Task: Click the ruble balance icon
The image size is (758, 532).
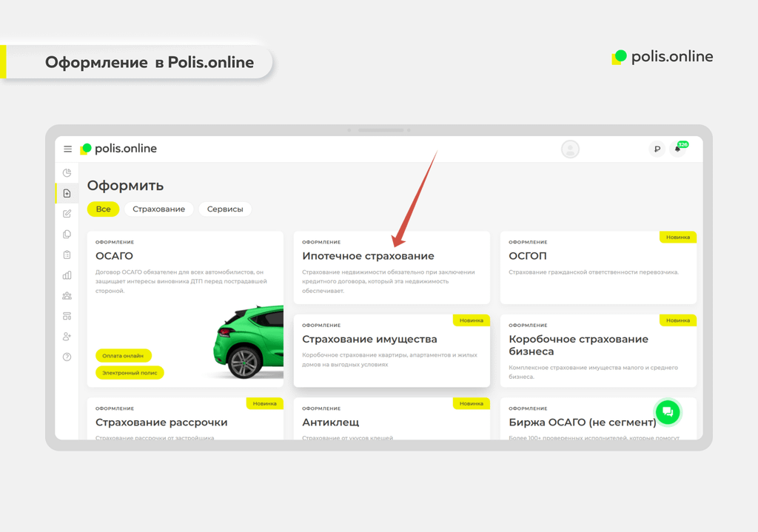Action: [x=657, y=149]
